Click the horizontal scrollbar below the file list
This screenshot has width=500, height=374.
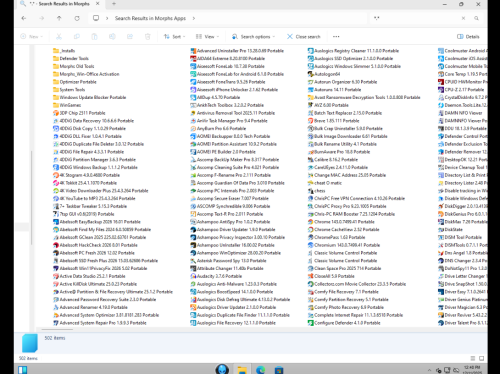[57, 330]
